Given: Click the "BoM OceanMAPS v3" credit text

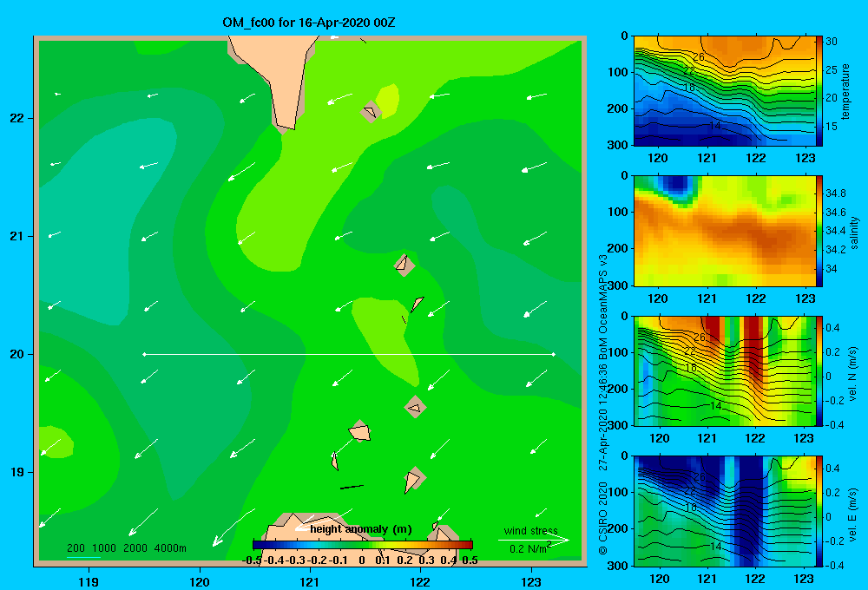Looking at the screenshot, I should pyautogui.click(x=603, y=308).
